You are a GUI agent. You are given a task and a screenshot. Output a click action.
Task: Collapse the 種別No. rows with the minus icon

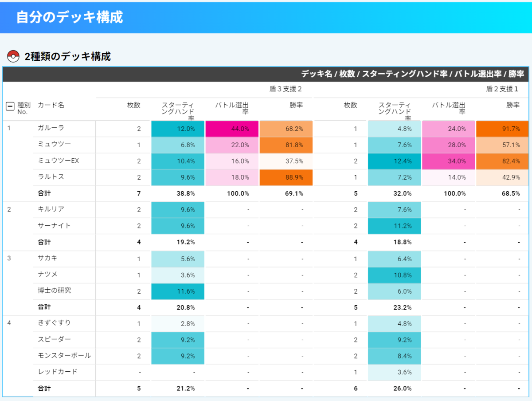[10, 106]
